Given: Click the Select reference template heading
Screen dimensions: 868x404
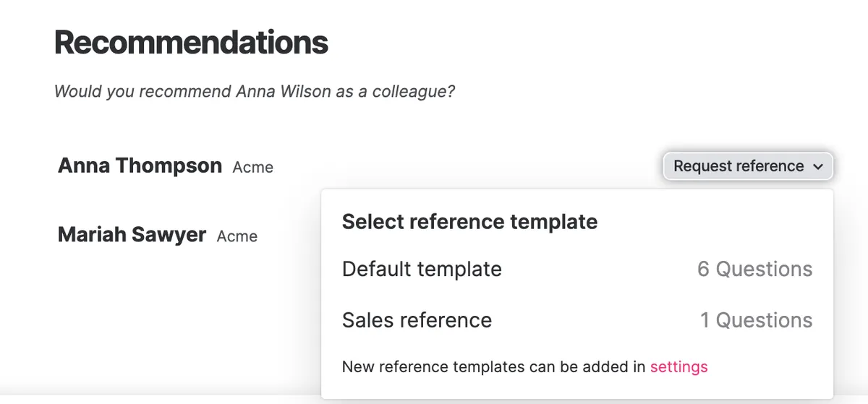Looking at the screenshot, I should (469, 221).
